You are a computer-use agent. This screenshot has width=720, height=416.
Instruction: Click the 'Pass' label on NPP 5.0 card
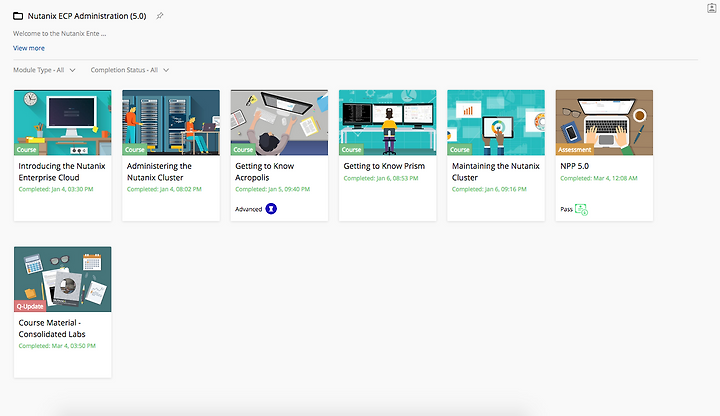point(567,209)
